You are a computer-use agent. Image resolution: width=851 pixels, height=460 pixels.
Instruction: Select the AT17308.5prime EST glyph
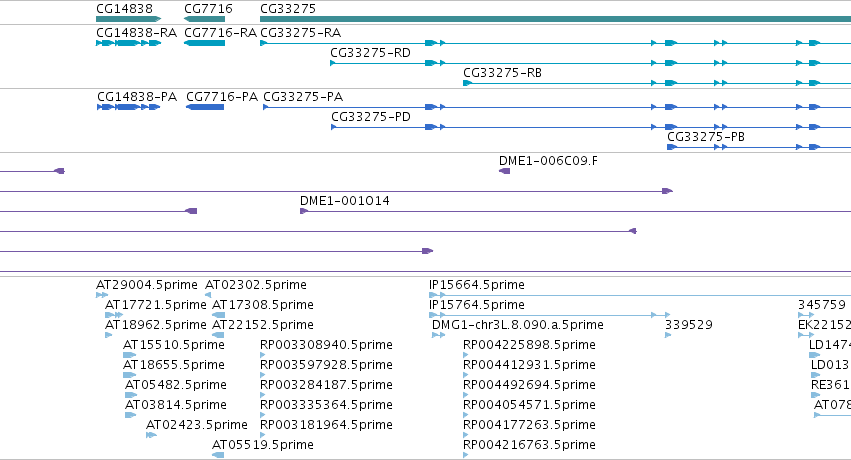coord(218,315)
